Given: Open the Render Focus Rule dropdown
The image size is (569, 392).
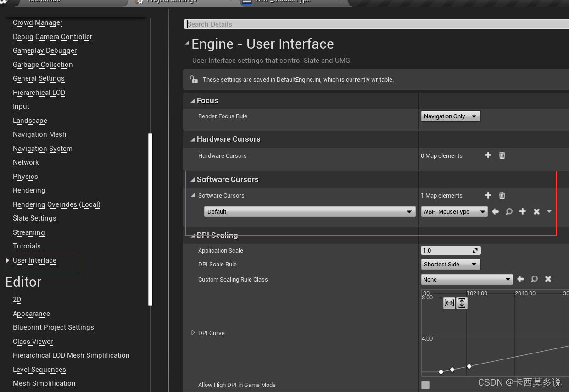Looking at the screenshot, I should pos(450,116).
